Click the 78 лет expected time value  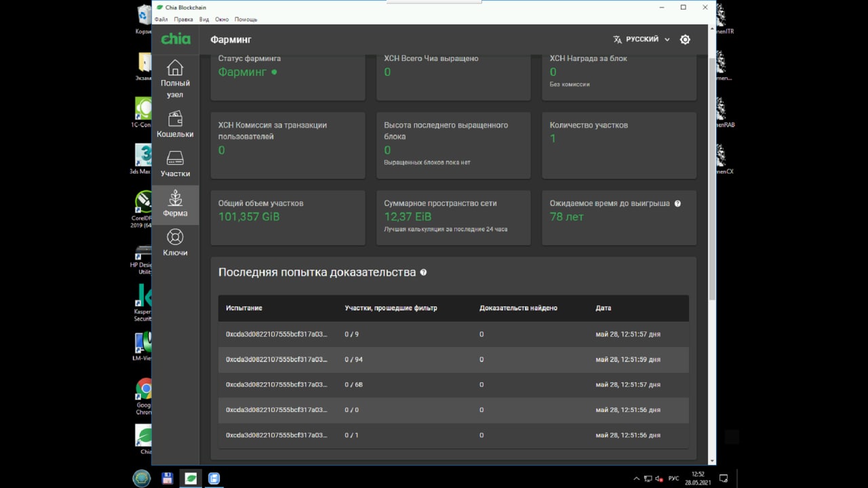pos(567,217)
